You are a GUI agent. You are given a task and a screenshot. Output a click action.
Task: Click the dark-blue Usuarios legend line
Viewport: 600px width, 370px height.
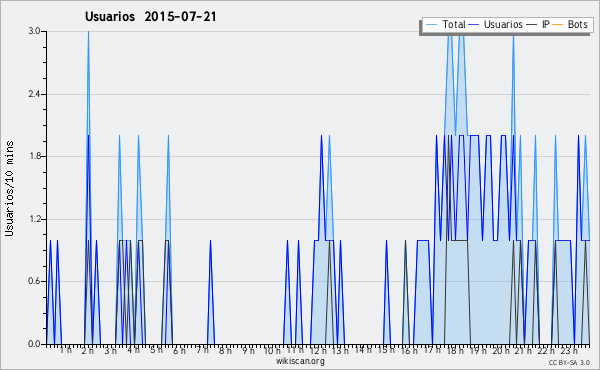point(474,24)
